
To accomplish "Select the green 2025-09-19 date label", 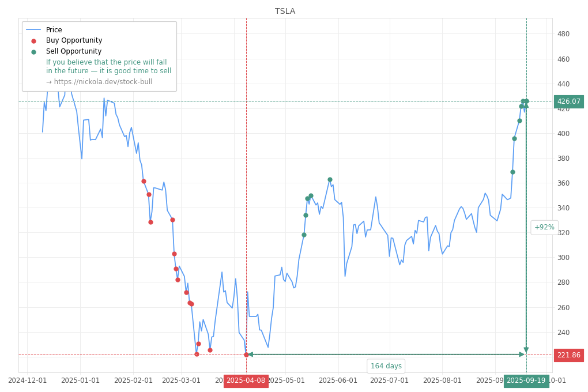I will (x=526, y=380).
